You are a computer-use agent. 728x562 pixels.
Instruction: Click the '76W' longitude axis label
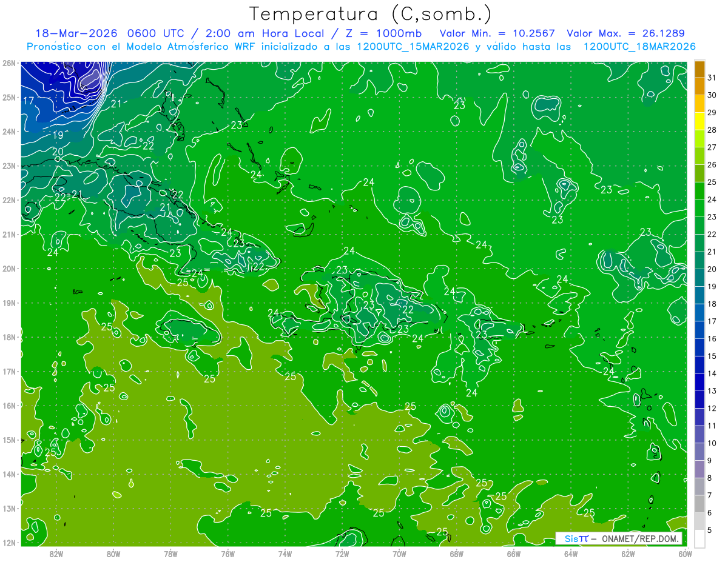click(x=227, y=554)
